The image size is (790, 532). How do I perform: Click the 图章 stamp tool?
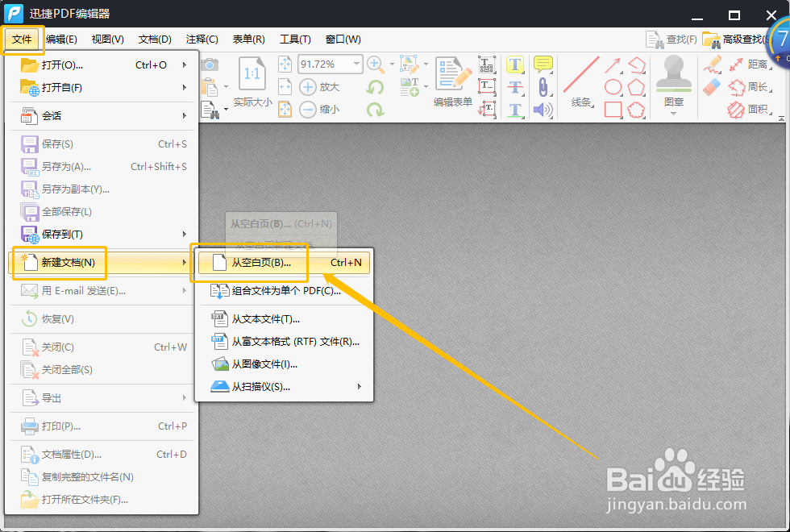click(x=673, y=87)
